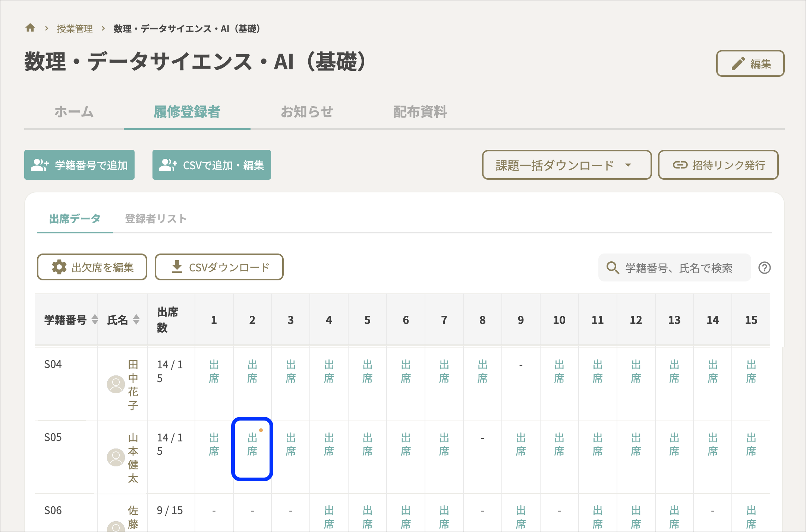Sort by 学籍番号 column arrows
Viewport: 806px width, 532px height.
95,319
